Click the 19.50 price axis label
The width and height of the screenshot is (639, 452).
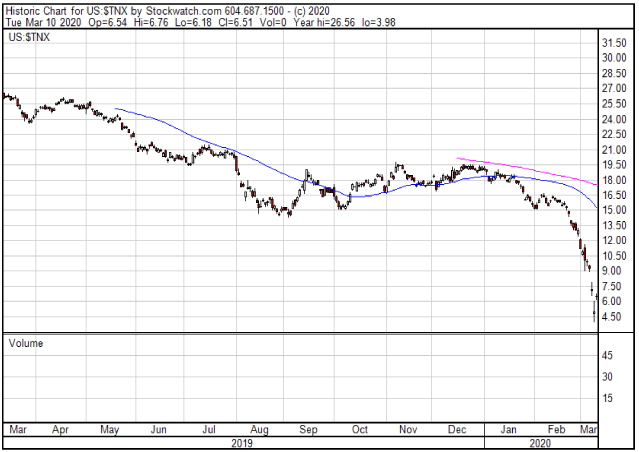[x=613, y=165]
